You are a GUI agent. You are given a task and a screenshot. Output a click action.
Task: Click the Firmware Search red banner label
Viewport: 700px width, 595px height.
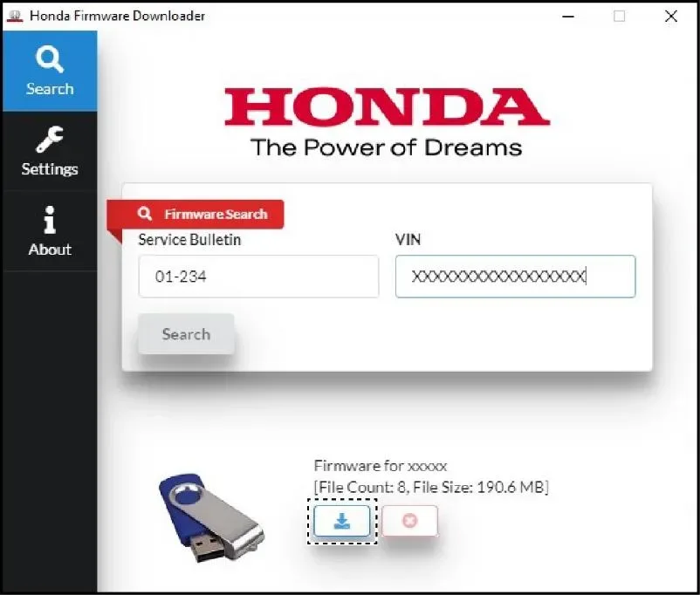[196, 214]
